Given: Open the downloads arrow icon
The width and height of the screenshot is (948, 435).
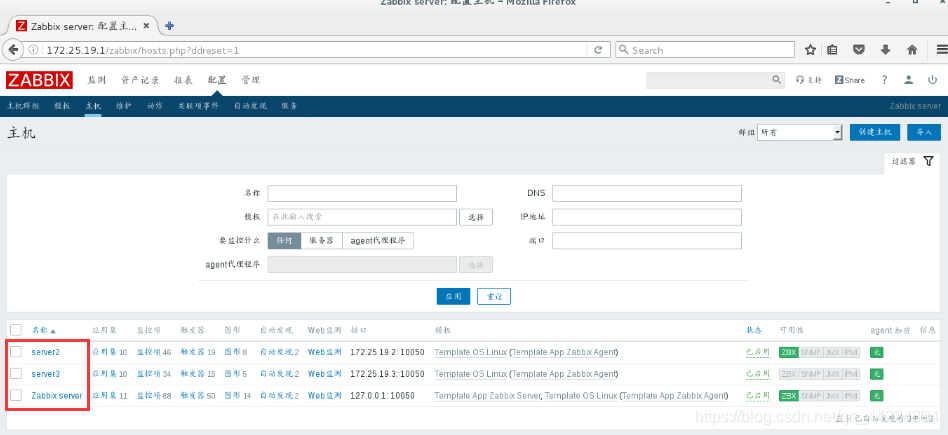Looking at the screenshot, I should tap(885, 50).
